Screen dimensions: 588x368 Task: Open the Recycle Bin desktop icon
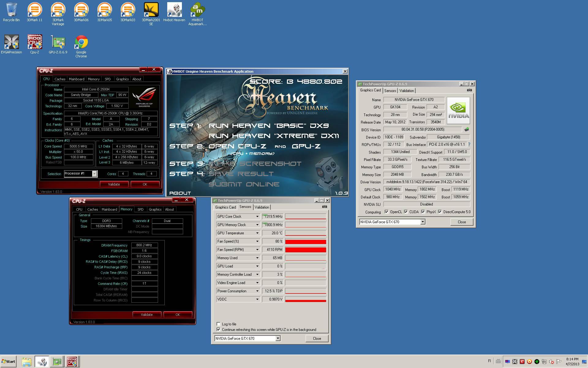tap(11, 12)
